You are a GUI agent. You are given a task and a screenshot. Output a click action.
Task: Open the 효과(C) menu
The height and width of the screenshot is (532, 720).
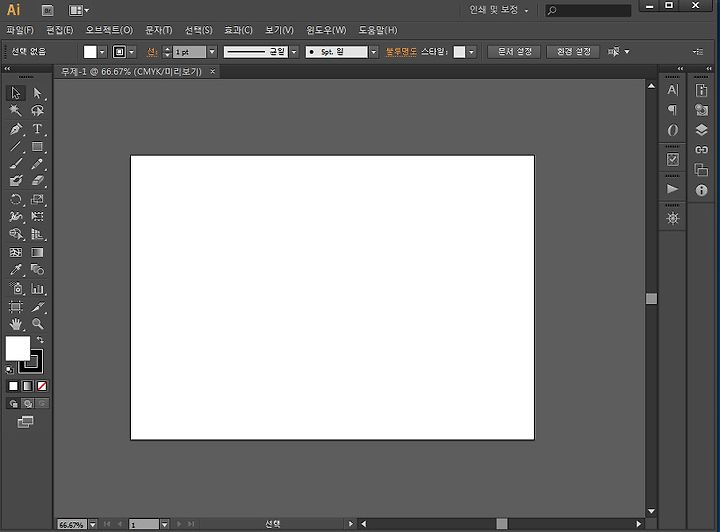coord(238,30)
